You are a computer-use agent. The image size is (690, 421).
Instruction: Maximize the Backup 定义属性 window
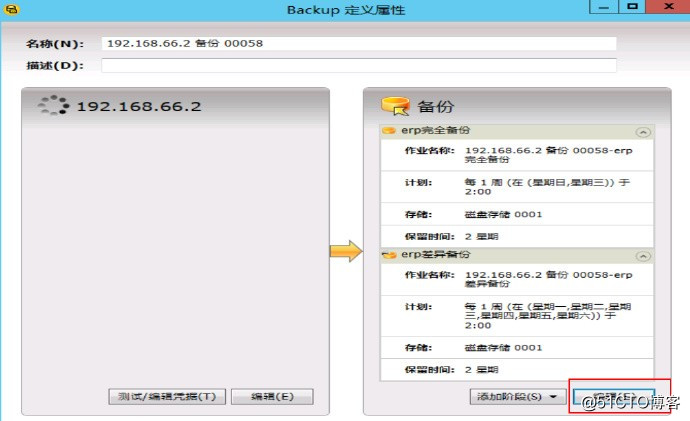point(632,7)
